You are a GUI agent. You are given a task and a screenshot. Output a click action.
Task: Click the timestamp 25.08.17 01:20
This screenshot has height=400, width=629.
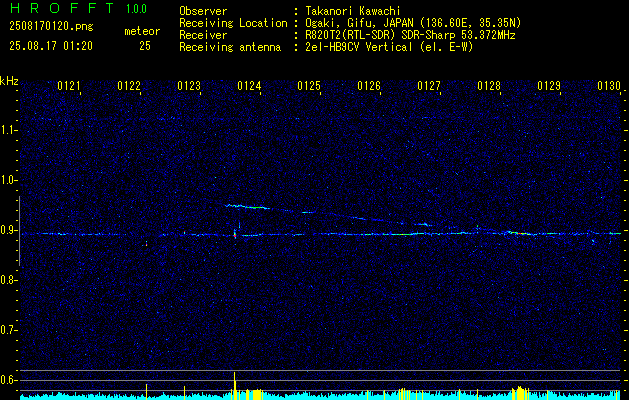[x=51, y=46]
